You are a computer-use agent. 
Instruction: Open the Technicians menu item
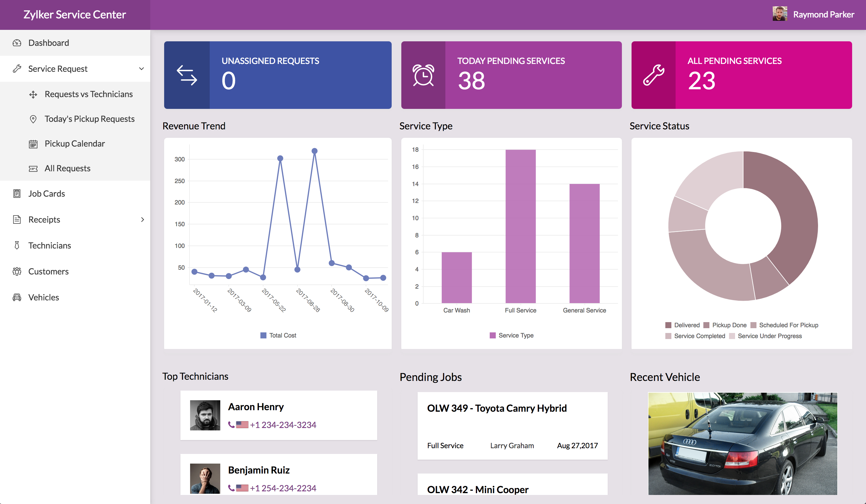49,245
